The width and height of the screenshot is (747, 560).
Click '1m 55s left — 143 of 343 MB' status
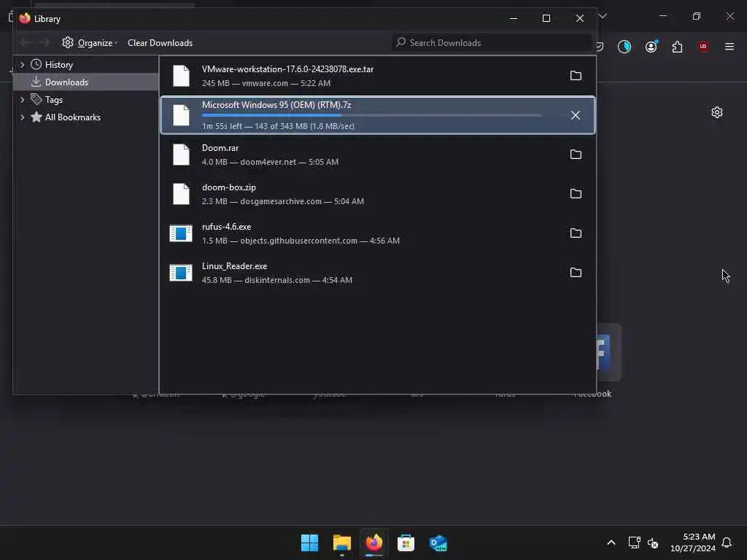(278, 126)
